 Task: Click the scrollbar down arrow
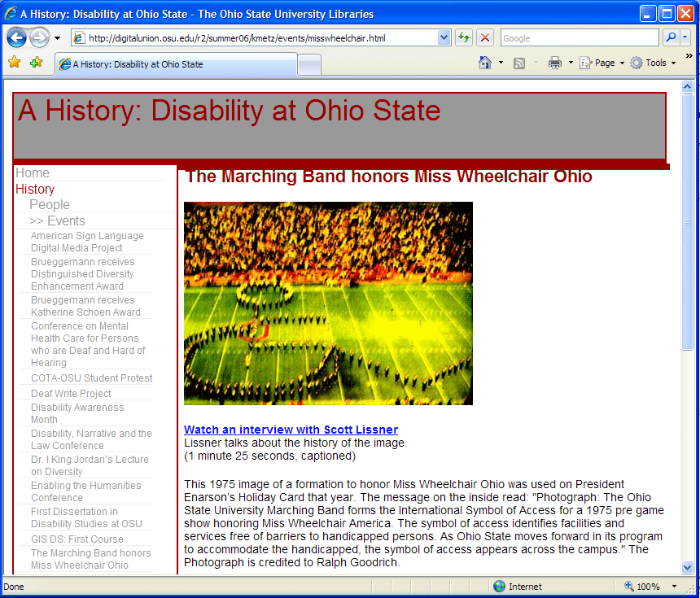tap(687, 567)
